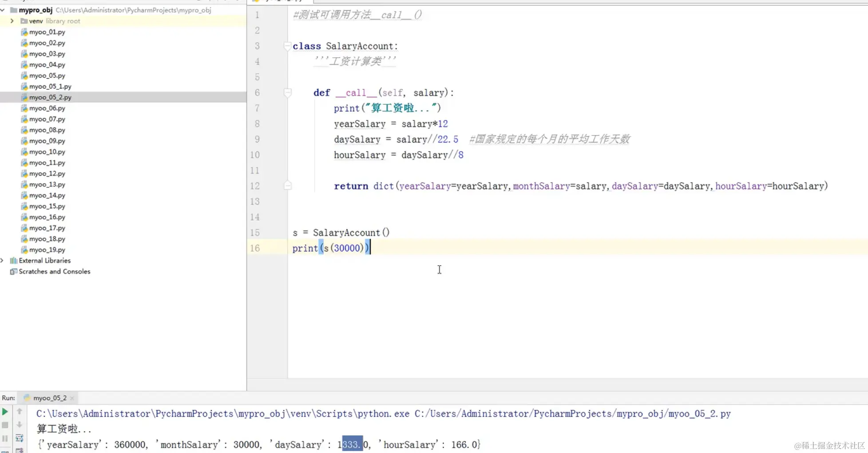The image size is (868, 453).
Task: Open myoo_05.py file
Action: pyautogui.click(x=47, y=75)
